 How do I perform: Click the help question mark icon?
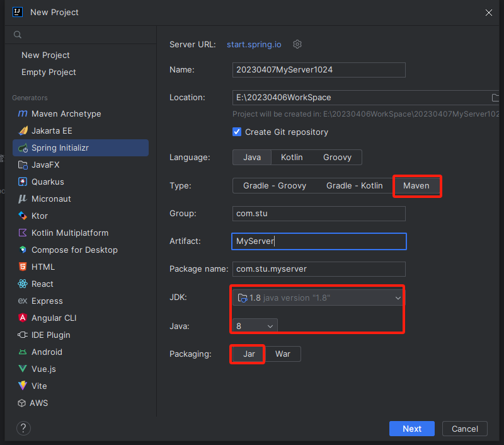23,429
